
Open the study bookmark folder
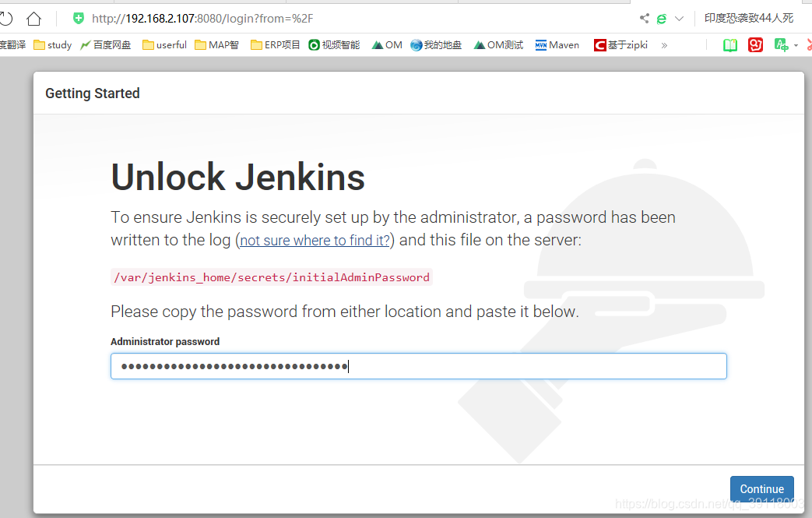[53, 45]
